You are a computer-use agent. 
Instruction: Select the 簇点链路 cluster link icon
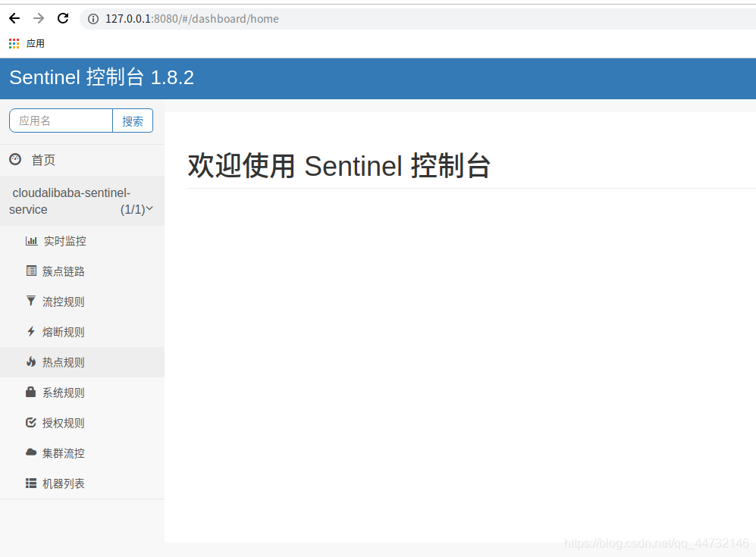click(x=30, y=271)
